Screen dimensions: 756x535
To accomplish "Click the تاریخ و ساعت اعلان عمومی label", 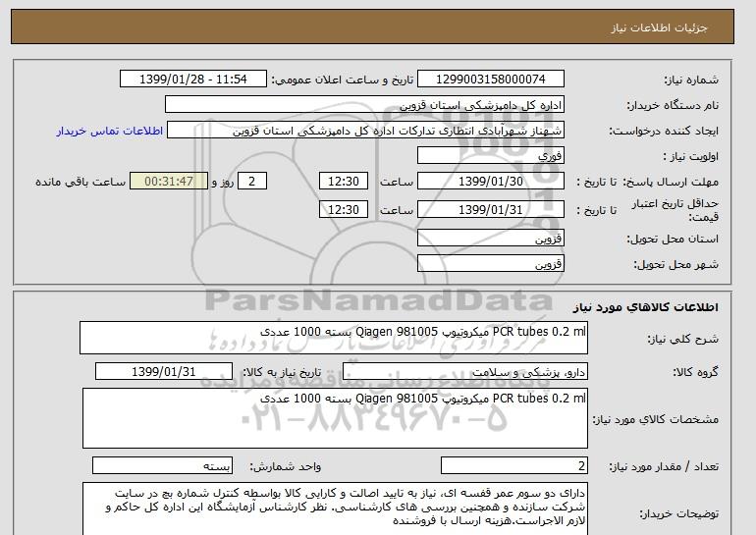I will [x=343, y=80].
